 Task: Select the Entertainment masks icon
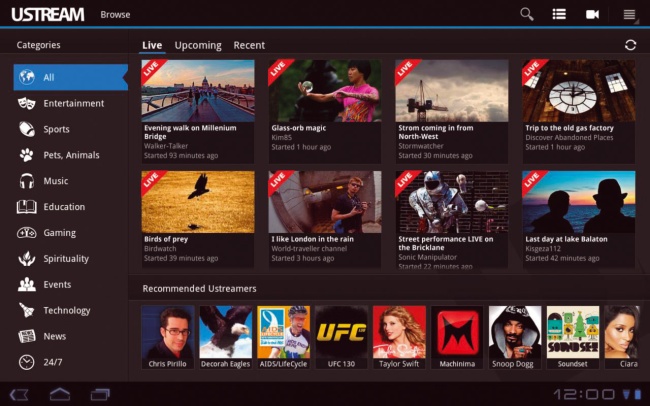(x=27, y=103)
